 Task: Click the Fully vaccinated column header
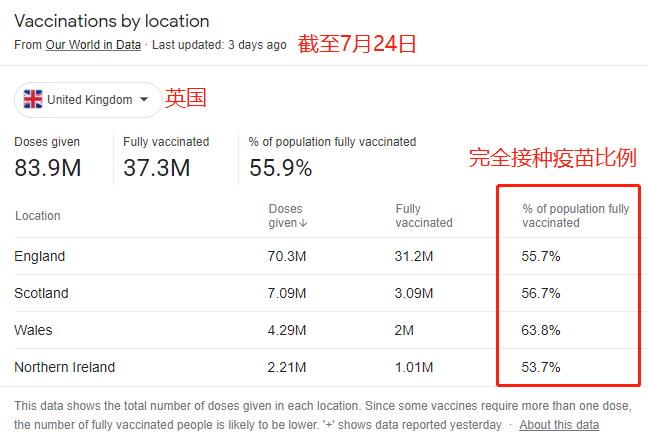click(424, 216)
